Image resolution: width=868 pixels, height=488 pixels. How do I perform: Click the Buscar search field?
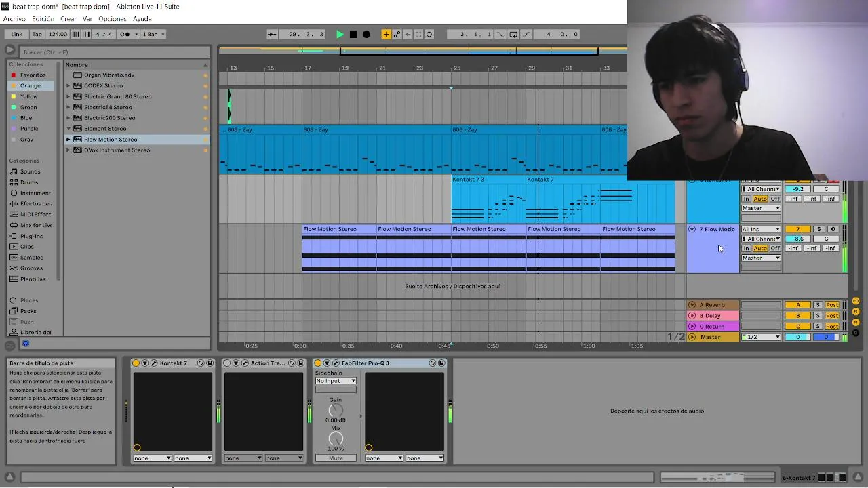(115, 52)
